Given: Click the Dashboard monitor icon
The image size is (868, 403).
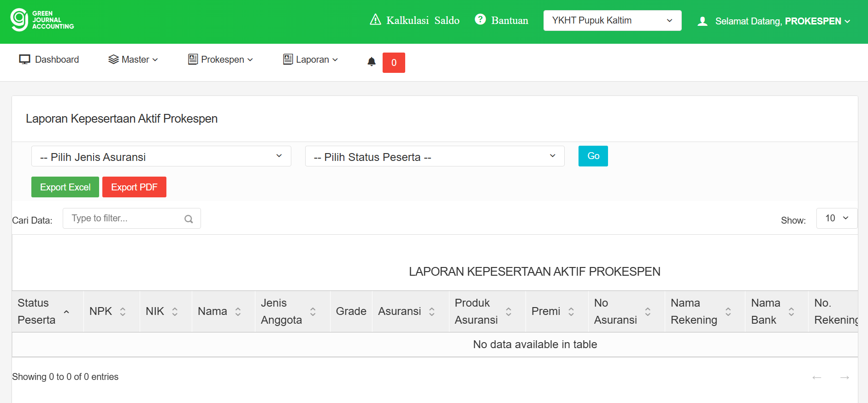Looking at the screenshot, I should tap(24, 59).
